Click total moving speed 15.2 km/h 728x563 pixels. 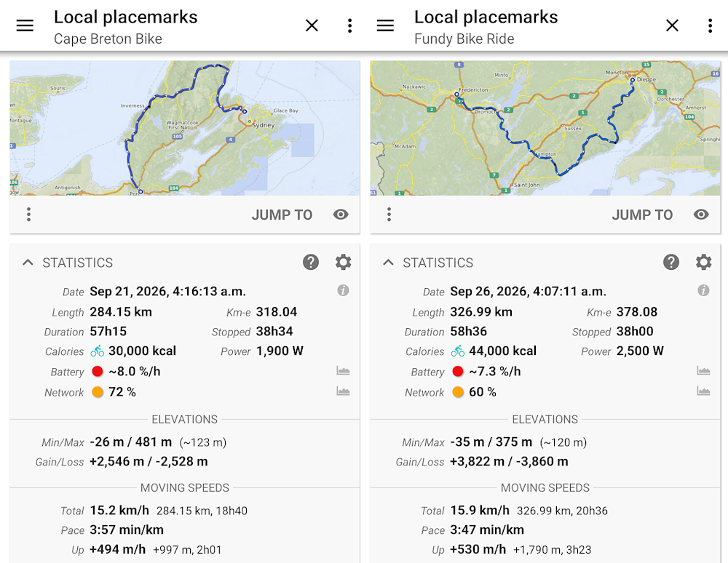[119, 510]
